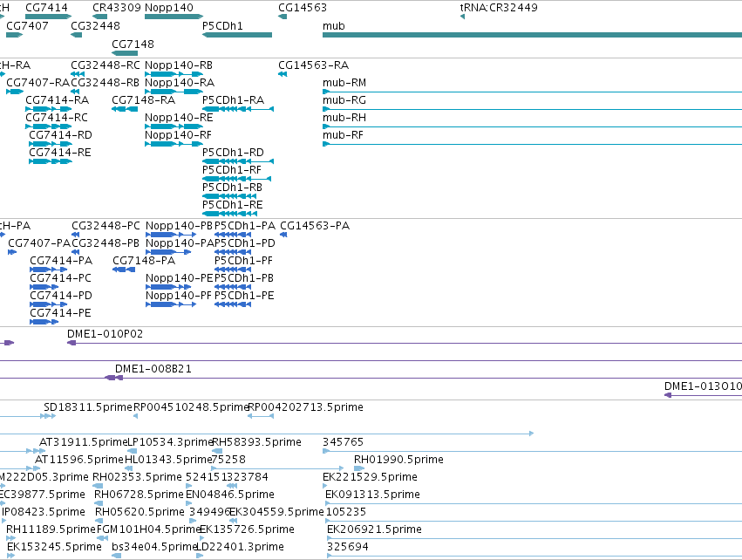742x560 pixels.
Task: Select the CG7148 gene feature
Action: (x=125, y=53)
